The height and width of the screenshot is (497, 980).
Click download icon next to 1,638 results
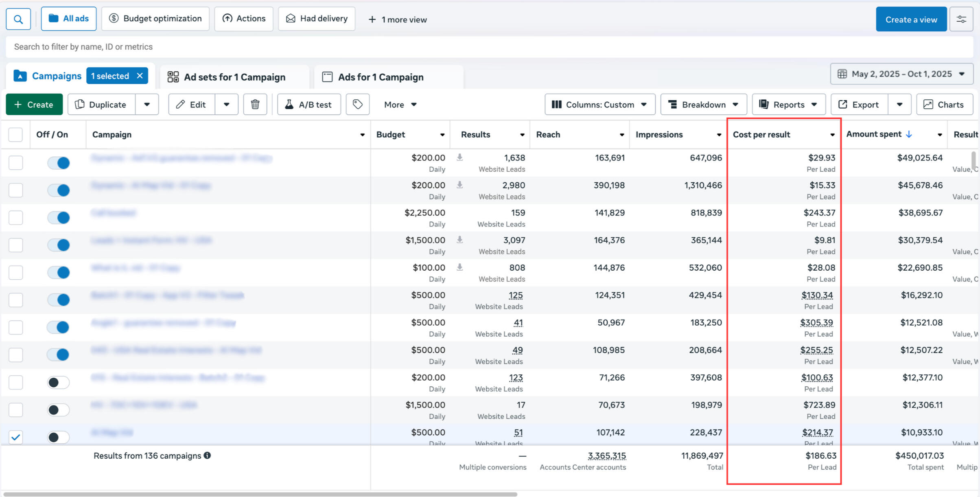[459, 157]
